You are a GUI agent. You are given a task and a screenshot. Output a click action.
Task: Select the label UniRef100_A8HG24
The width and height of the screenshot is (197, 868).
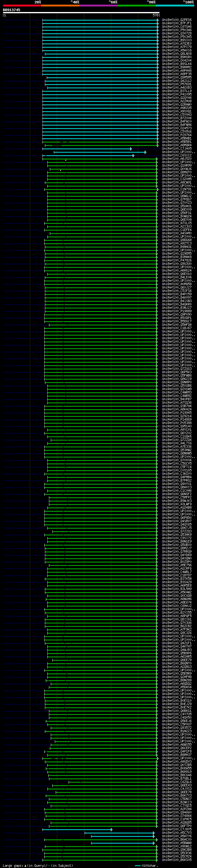tap(177, 271)
